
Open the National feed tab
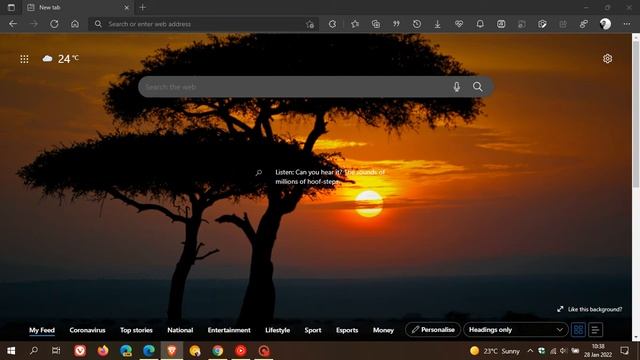180,330
